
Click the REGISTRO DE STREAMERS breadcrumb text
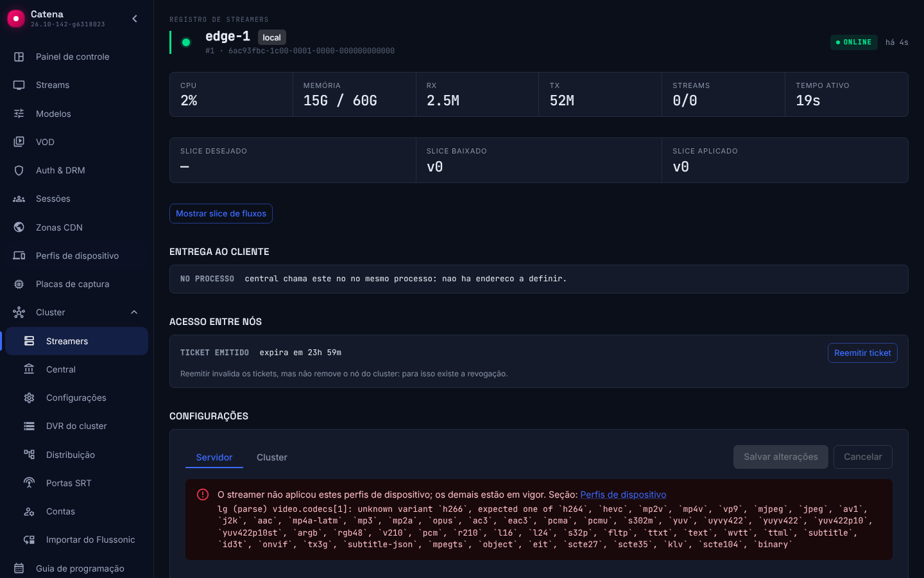click(219, 20)
